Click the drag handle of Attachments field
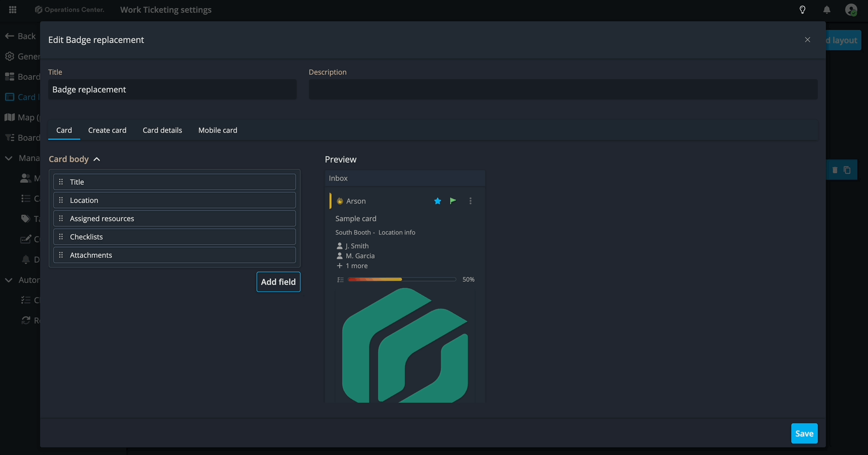This screenshot has width=868, height=455. click(61, 255)
